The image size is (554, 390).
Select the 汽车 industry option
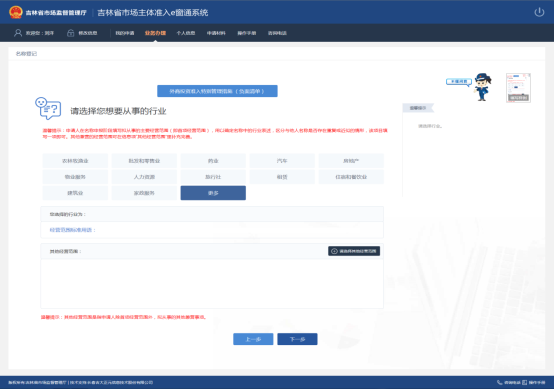coord(282,161)
